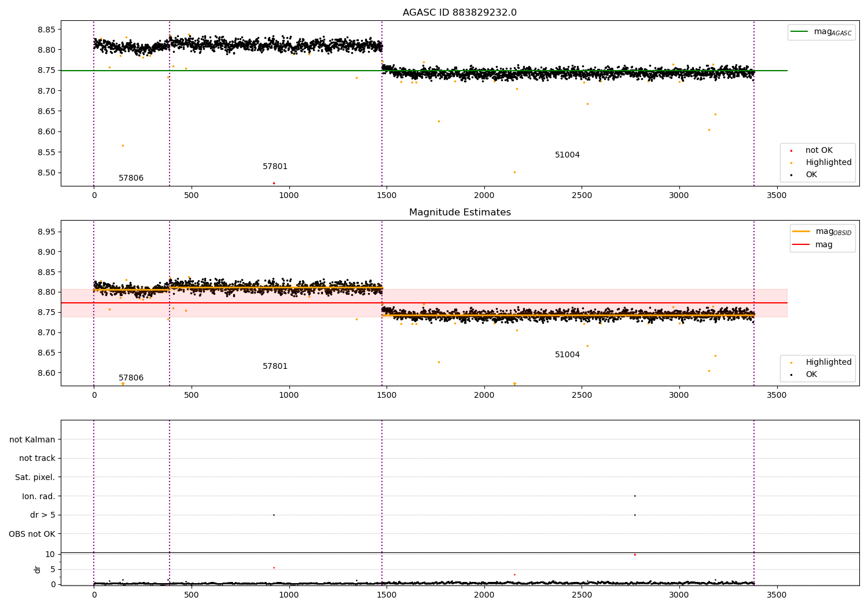Click the green mag AGASC legend entry
Screen dimensions: 868x608
click(x=821, y=32)
